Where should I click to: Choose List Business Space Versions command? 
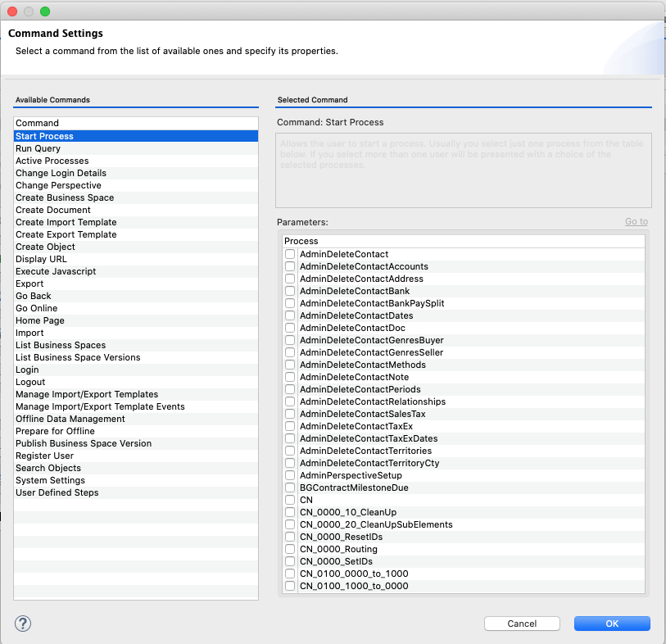coord(136,358)
